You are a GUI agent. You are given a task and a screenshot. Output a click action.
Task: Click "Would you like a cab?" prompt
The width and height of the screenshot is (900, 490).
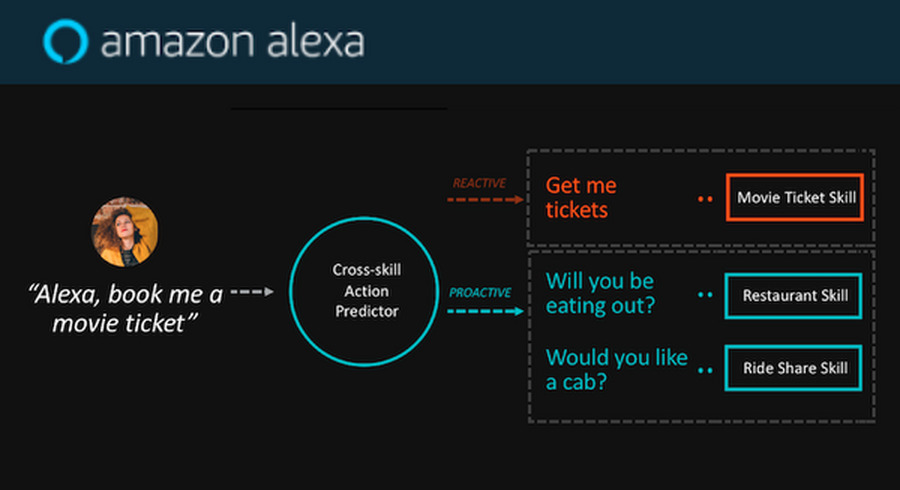616,370
